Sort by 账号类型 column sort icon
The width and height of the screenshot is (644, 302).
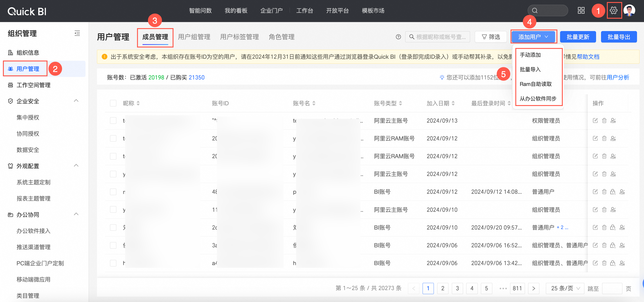[400, 103]
